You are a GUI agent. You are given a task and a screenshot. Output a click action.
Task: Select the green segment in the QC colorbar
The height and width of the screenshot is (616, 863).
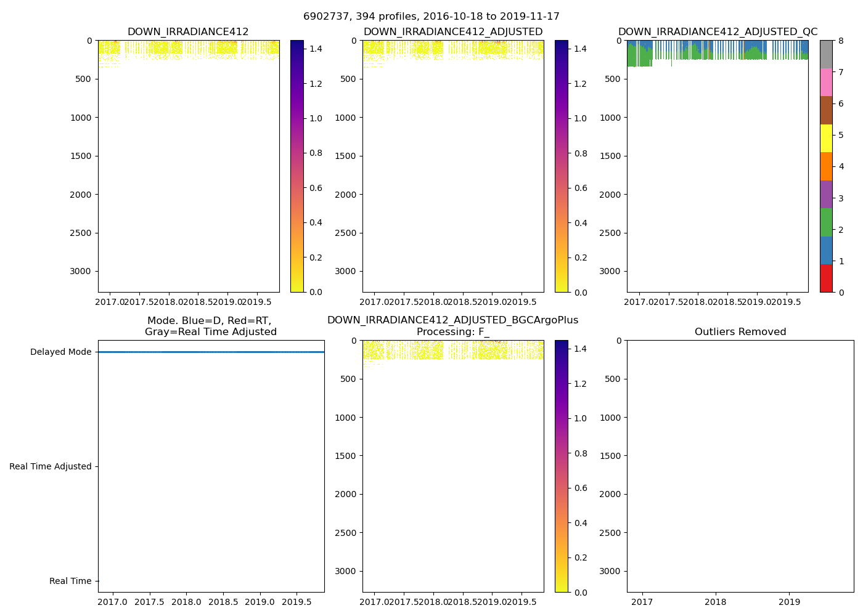click(x=826, y=222)
